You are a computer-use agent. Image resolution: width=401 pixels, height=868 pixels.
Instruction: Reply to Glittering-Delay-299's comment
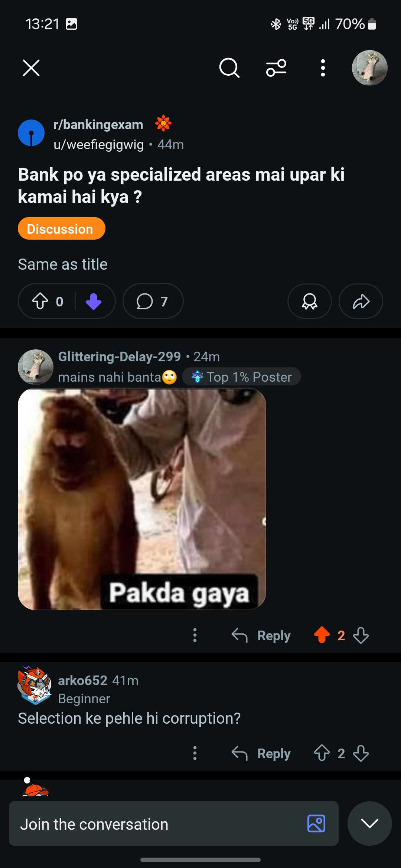[261, 635]
